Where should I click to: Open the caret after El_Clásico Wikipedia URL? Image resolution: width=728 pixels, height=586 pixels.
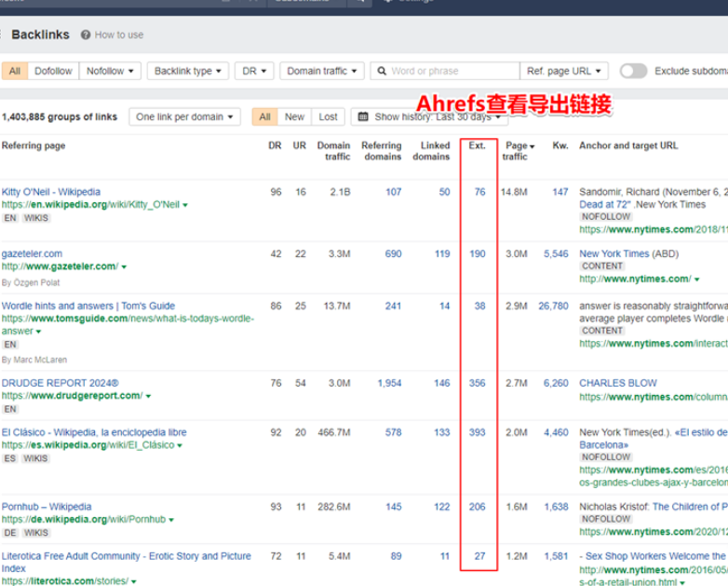click(x=180, y=446)
